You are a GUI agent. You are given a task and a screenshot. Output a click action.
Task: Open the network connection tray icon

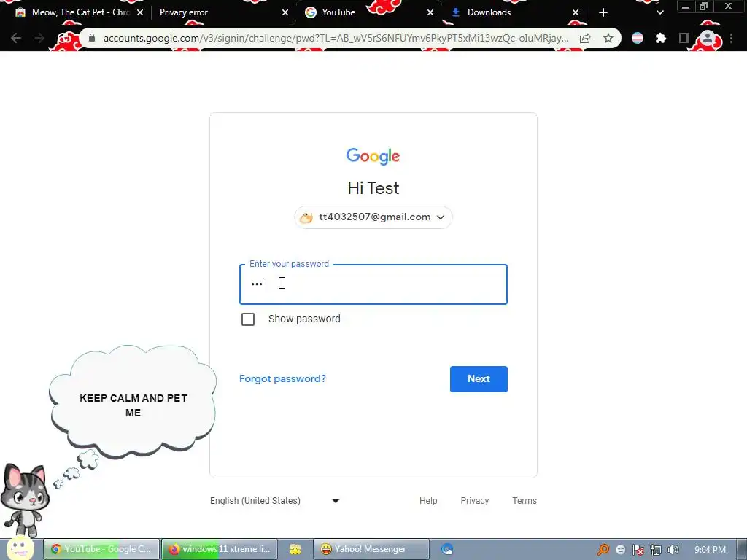656,550
